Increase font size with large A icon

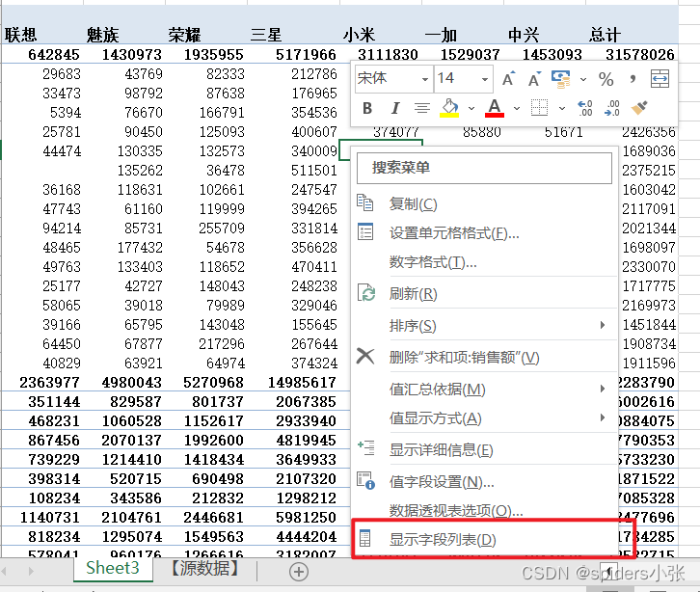508,79
